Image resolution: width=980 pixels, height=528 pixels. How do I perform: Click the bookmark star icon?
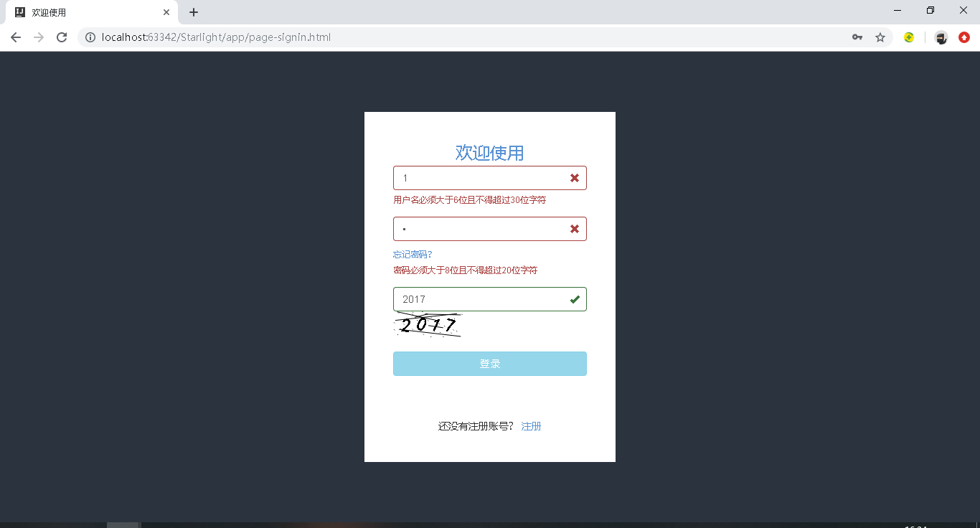(x=880, y=37)
